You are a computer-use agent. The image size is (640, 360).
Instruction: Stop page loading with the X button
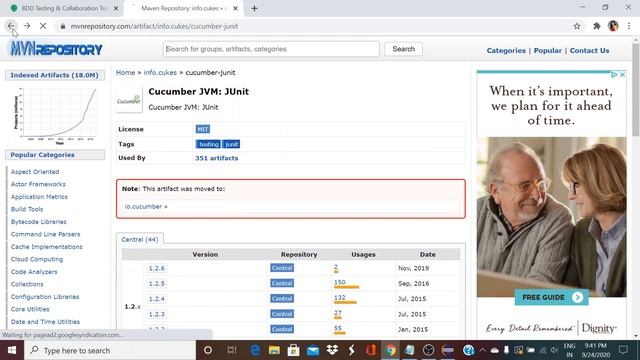point(43,26)
